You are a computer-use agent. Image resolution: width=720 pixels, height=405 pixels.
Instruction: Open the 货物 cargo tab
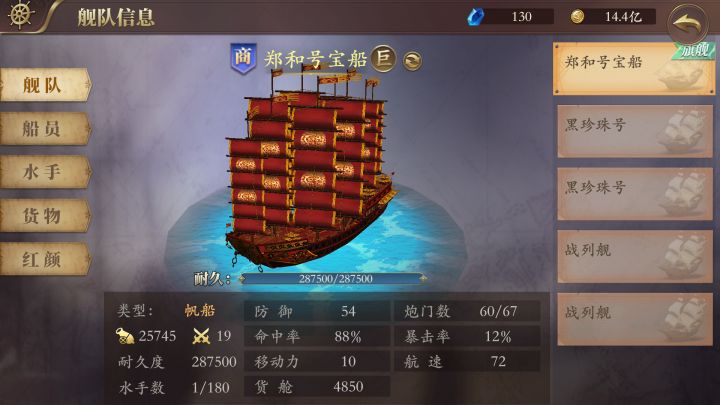click(x=45, y=215)
